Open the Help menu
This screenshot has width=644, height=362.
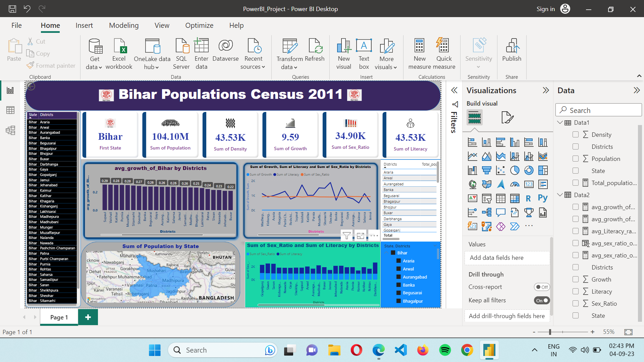point(236,25)
